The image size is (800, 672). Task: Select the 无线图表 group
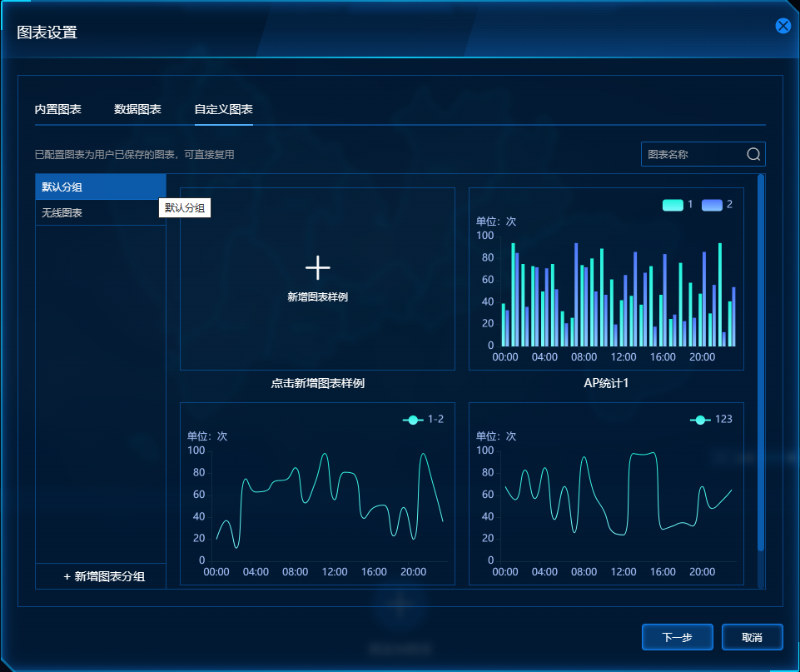(x=101, y=212)
